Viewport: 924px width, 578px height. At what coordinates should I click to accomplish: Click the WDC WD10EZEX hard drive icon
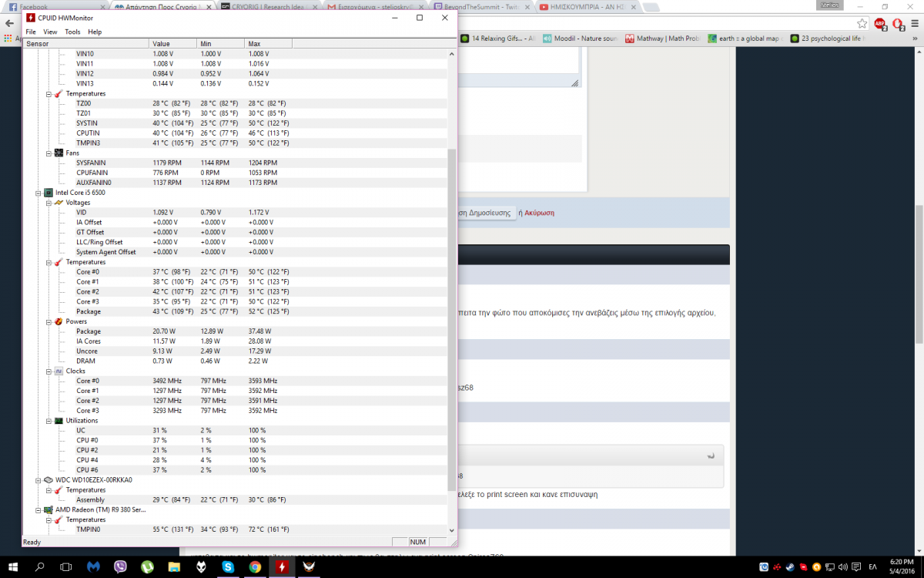point(48,480)
